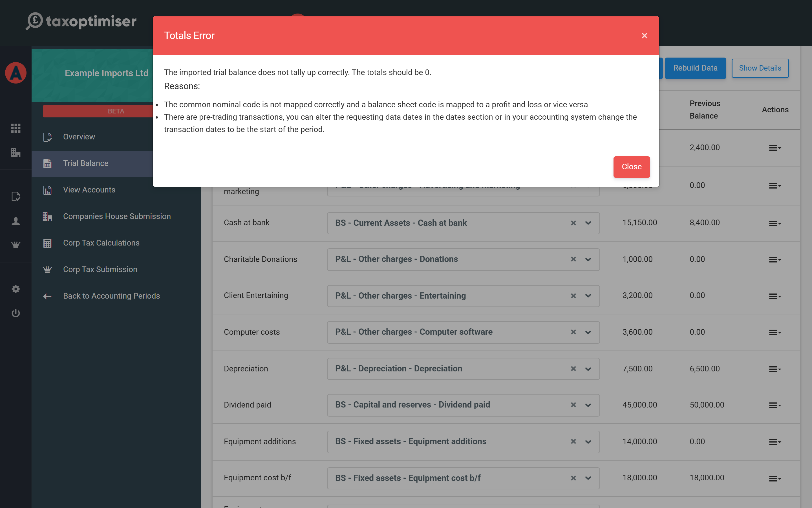Clear the Computer software mapping selection
812x508 pixels.
(x=573, y=332)
